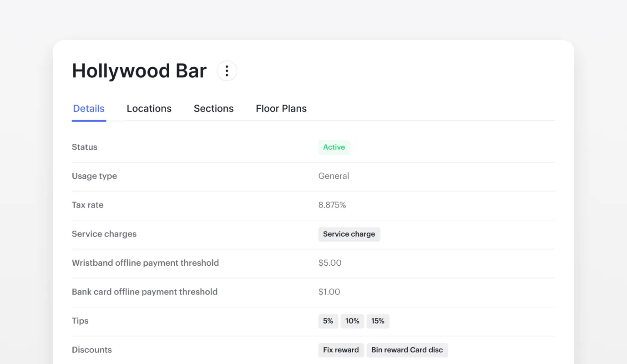Go to the Floor Plans tab
627x364 pixels.
point(281,109)
